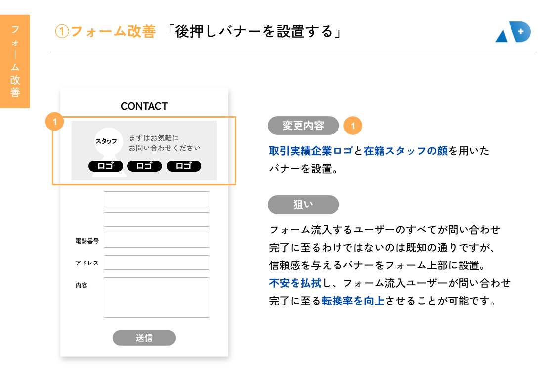Click the blue 在籍スタッフの顔 text
554x392 pixels.
[x=405, y=151]
